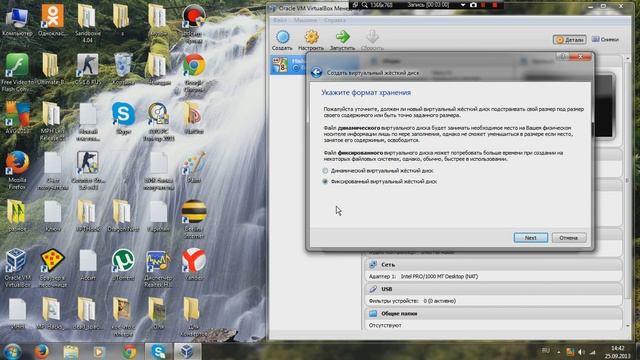Click the Фильтры устройств: 0 (0 активно) line

[412, 301]
